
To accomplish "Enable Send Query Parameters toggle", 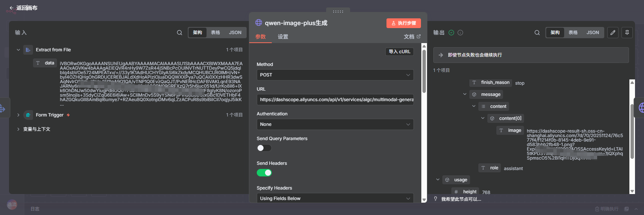I will pyautogui.click(x=264, y=148).
